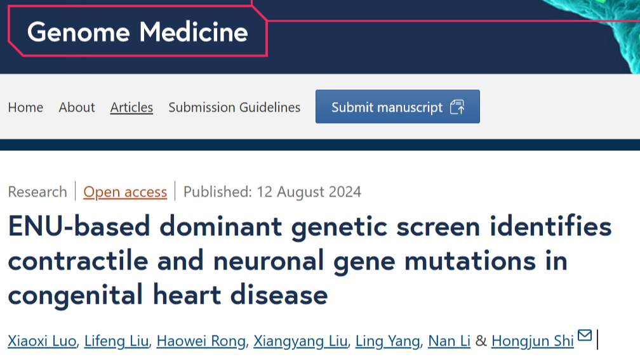Open author Nan Li's info

449,341
